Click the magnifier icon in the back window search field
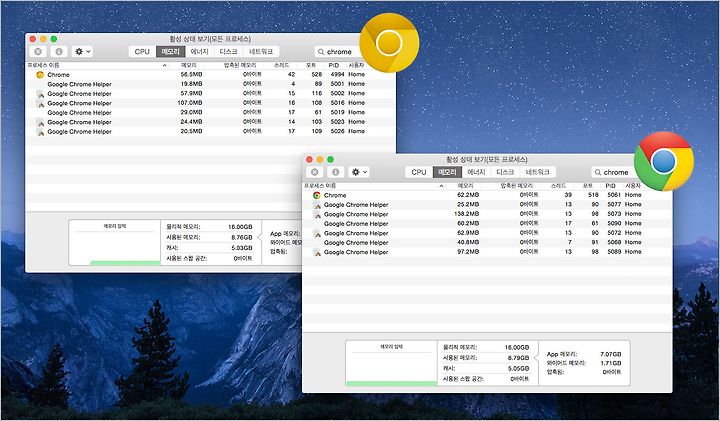720x421 pixels. [x=321, y=52]
